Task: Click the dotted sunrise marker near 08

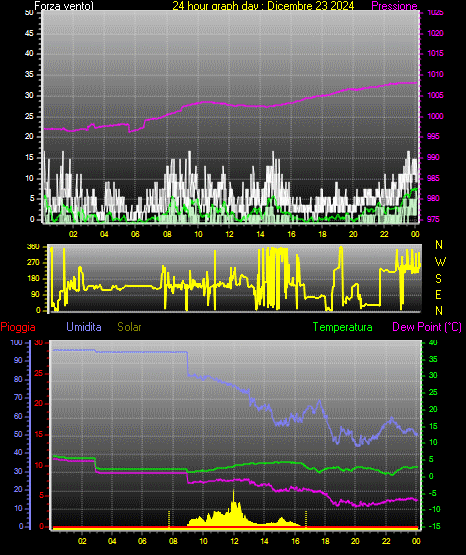Action: [169, 519]
